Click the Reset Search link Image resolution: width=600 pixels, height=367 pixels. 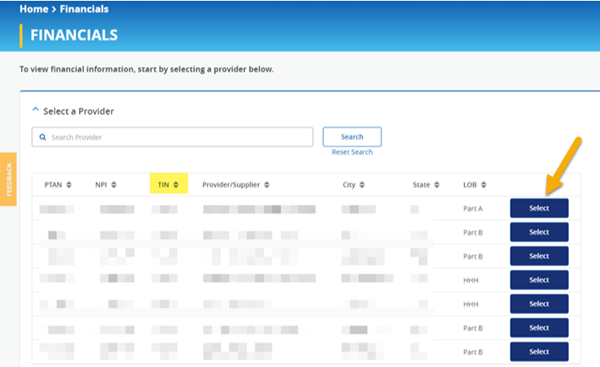pos(352,152)
